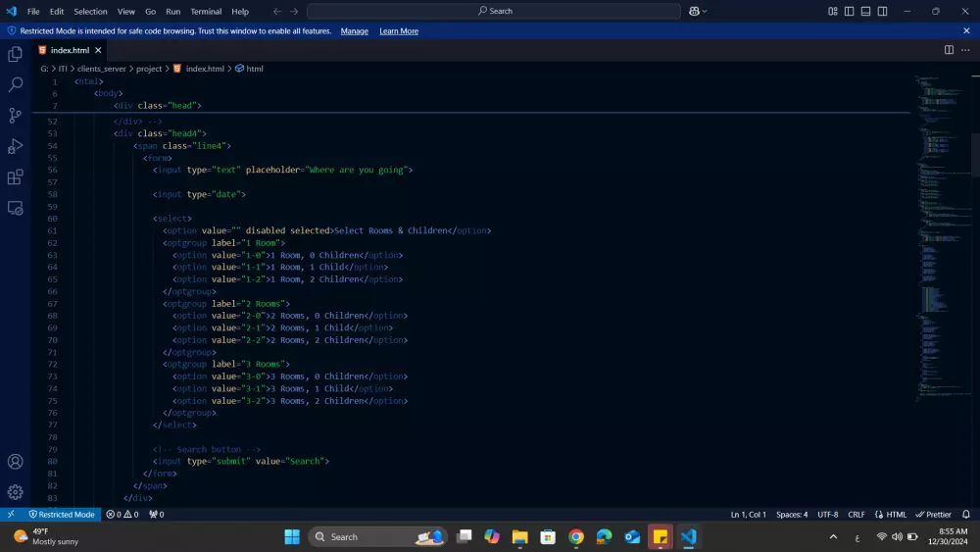980x552 pixels.
Task: Toggle the primary side bar layout button
Action: tap(850, 12)
